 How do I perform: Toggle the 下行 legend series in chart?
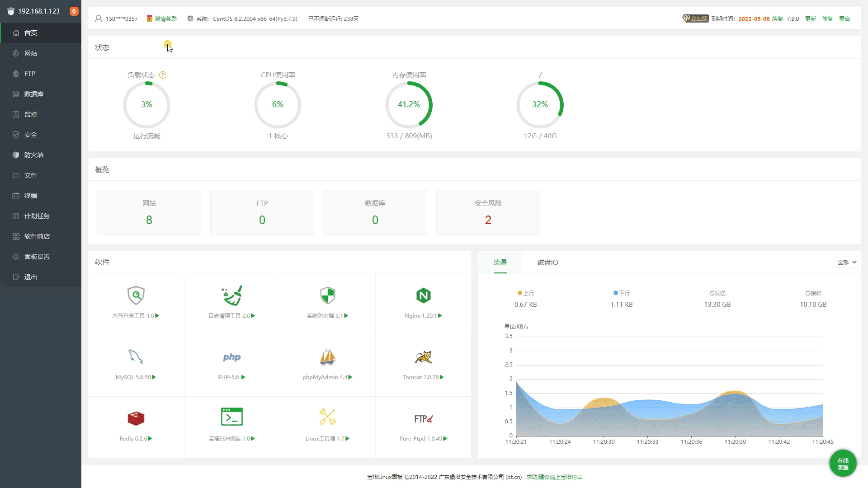[622, 293]
